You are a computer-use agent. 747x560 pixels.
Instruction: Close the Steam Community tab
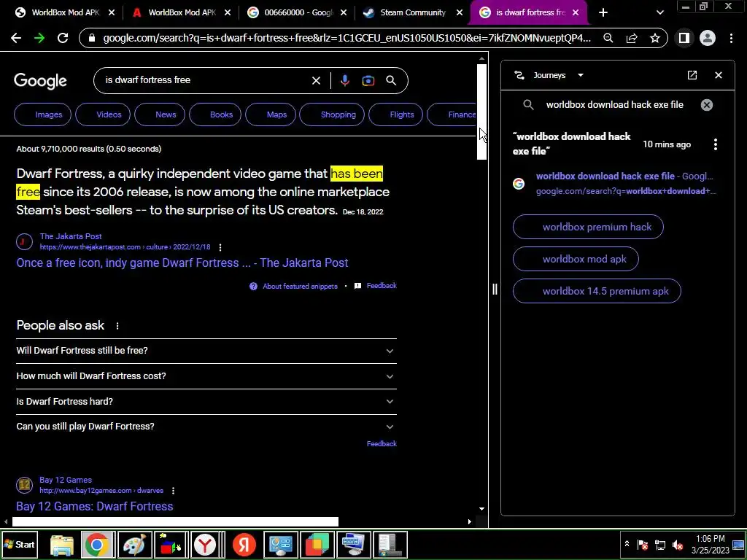click(460, 13)
